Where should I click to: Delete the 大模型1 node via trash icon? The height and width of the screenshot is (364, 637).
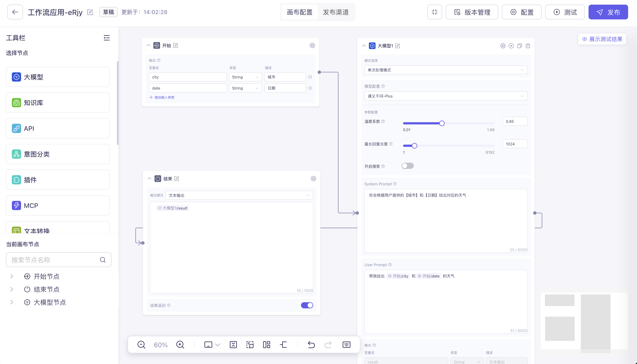tap(528, 46)
